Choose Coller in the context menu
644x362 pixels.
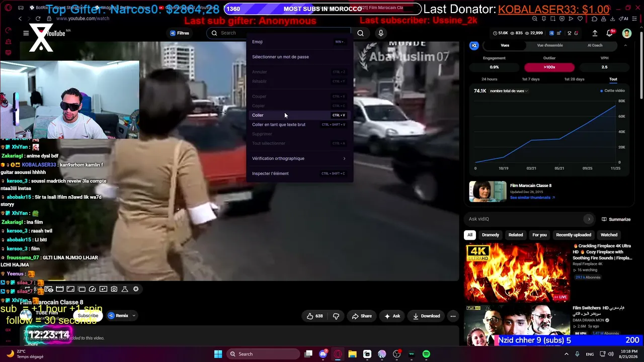(299, 115)
